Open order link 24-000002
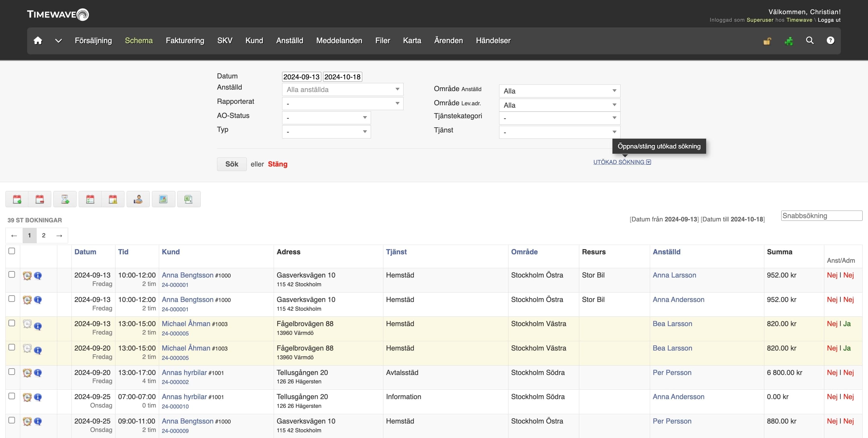 click(175, 382)
